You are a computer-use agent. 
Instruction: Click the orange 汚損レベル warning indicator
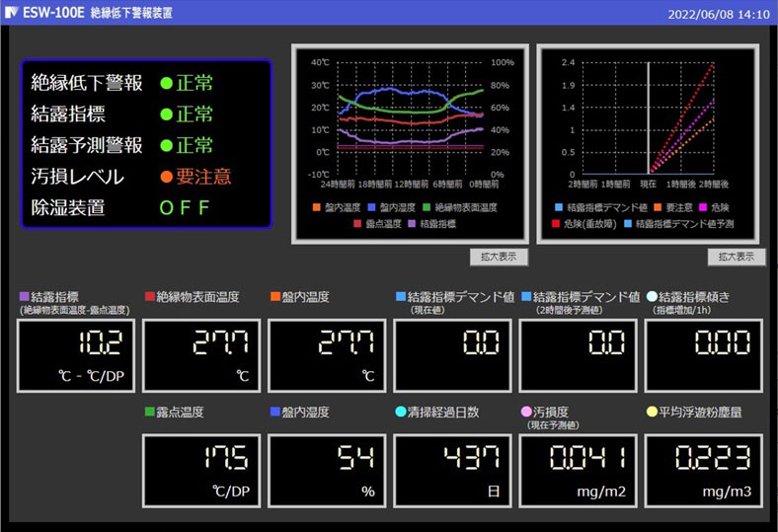(x=166, y=178)
